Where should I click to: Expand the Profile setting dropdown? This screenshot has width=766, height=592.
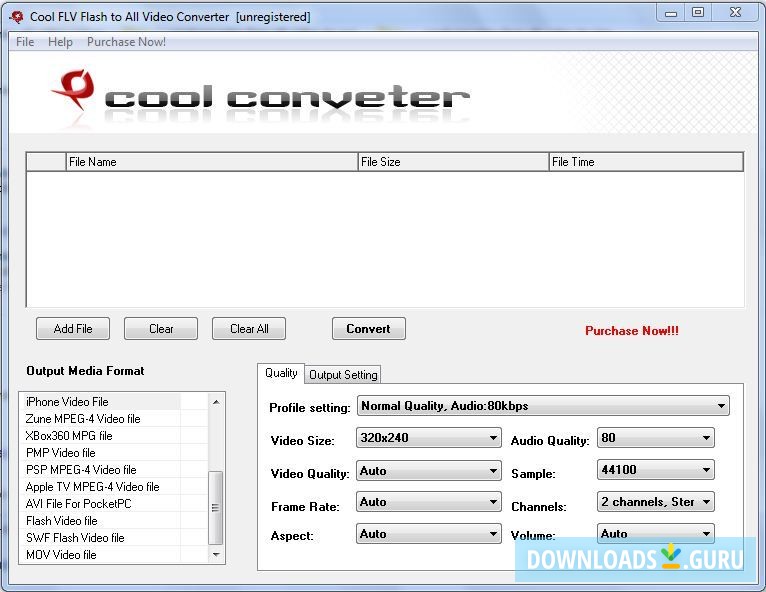click(x=543, y=406)
